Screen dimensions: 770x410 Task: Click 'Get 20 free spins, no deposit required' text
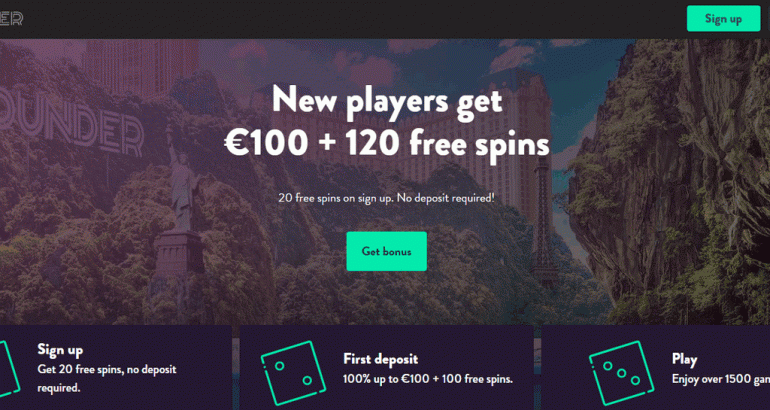click(x=107, y=378)
